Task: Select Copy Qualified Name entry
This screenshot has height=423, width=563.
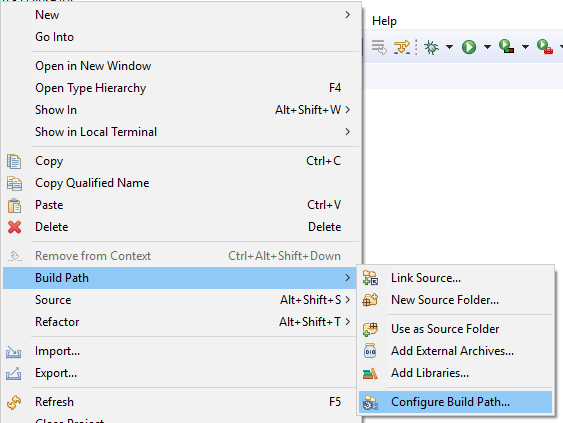Action: point(182,183)
